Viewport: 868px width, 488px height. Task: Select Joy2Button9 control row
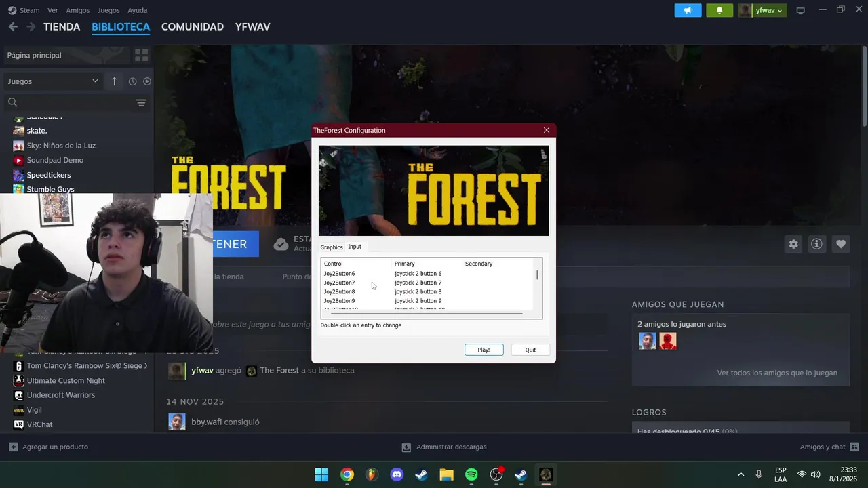[428, 301]
